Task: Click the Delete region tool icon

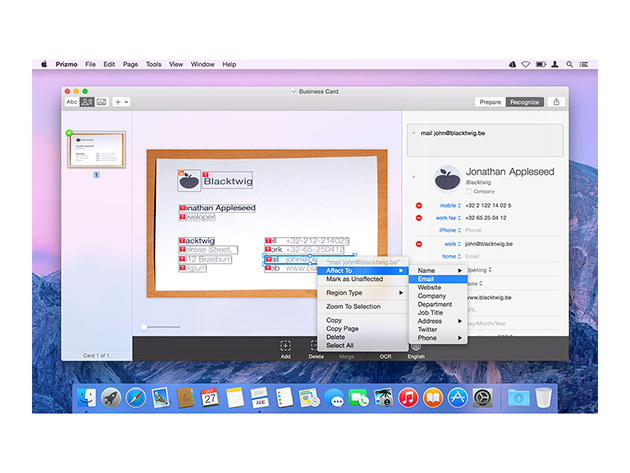Action: tap(314, 345)
